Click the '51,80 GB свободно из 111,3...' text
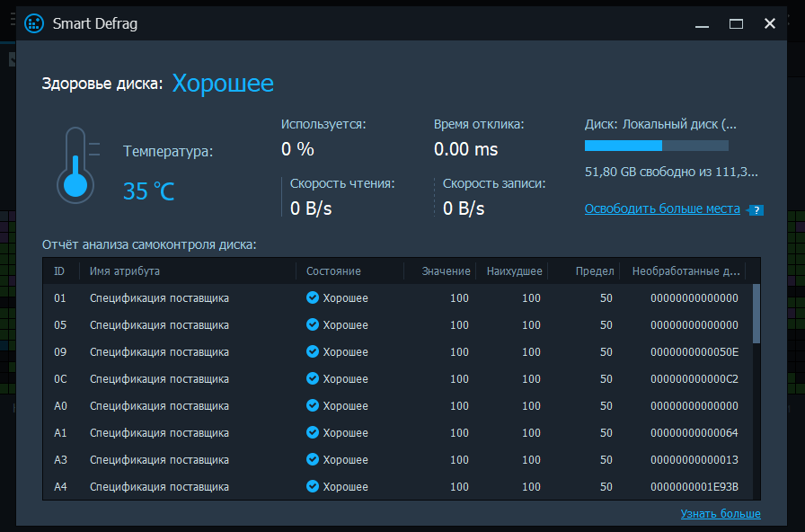The height and width of the screenshot is (532, 805). tap(671, 172)
